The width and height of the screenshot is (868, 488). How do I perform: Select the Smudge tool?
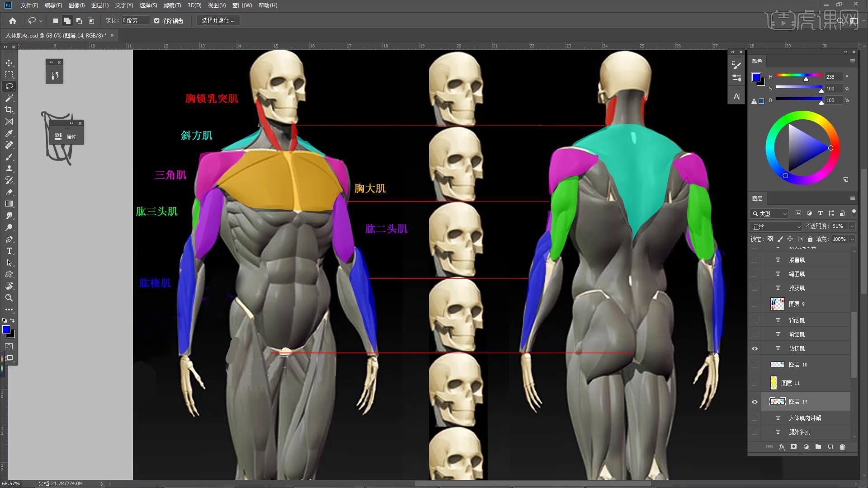tap(9, 216)
